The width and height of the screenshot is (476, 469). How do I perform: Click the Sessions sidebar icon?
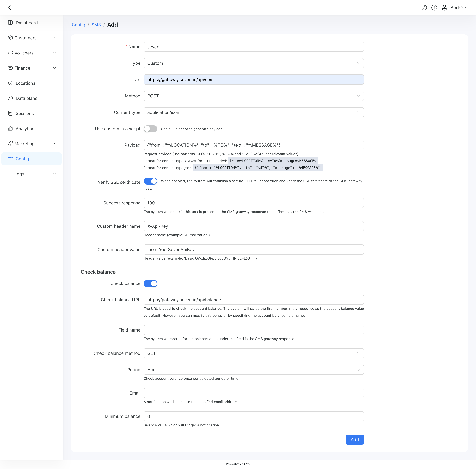click(10, 113)
